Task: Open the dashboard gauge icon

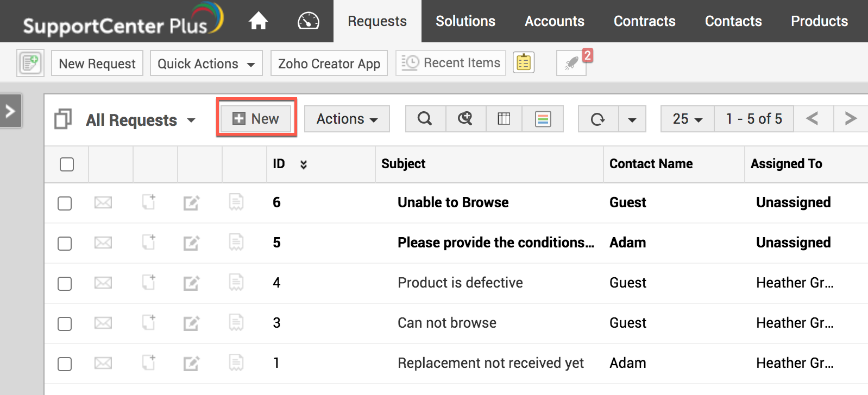Action: pos(308,21)
